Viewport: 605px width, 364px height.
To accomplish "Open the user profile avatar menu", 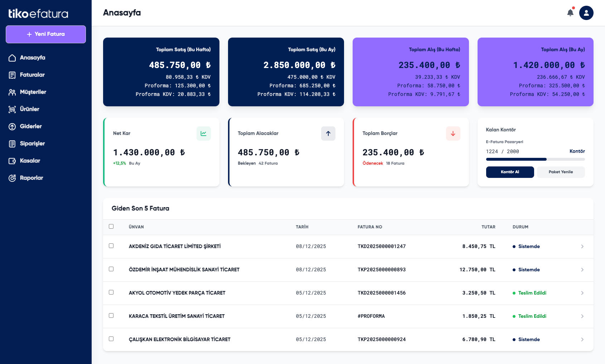I will click(x=586, y=13).
